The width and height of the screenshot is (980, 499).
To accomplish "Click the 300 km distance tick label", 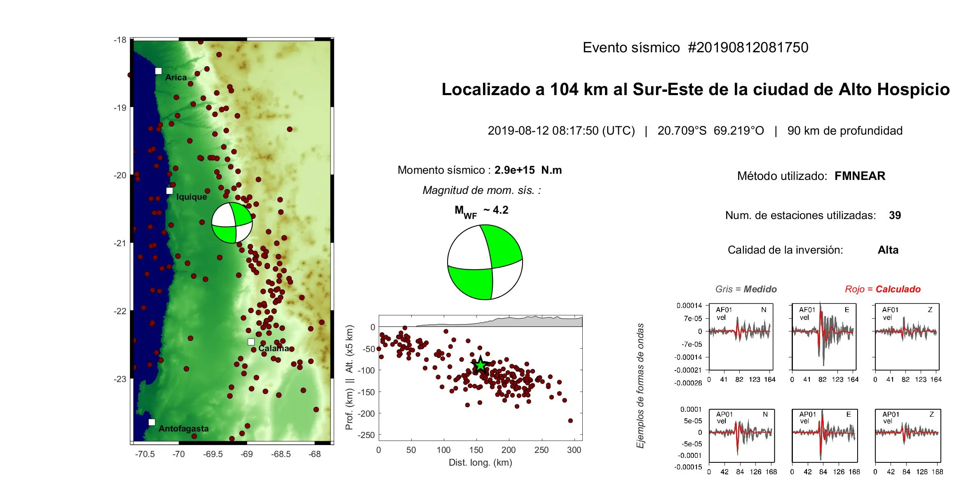I will pos(574,450).
